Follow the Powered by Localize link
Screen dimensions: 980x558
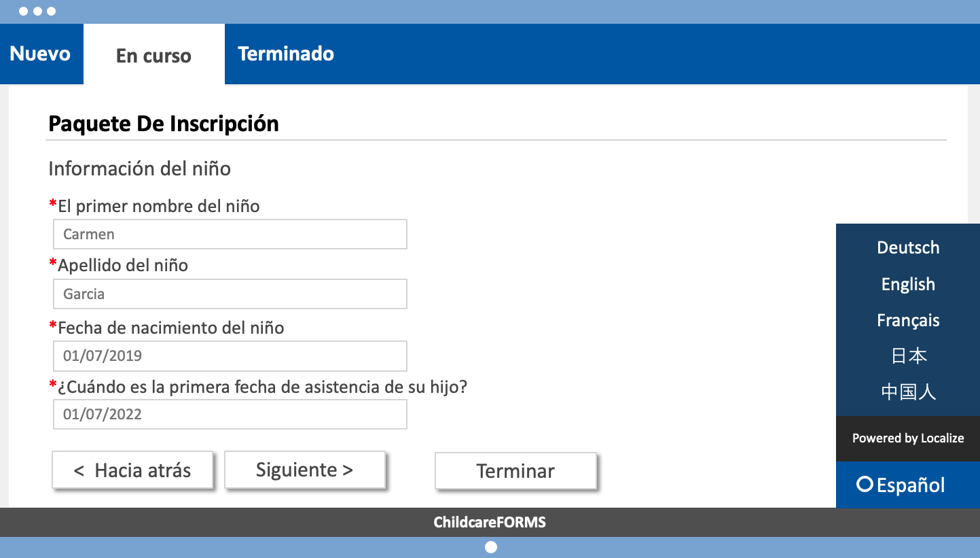(x=908, y=438)
